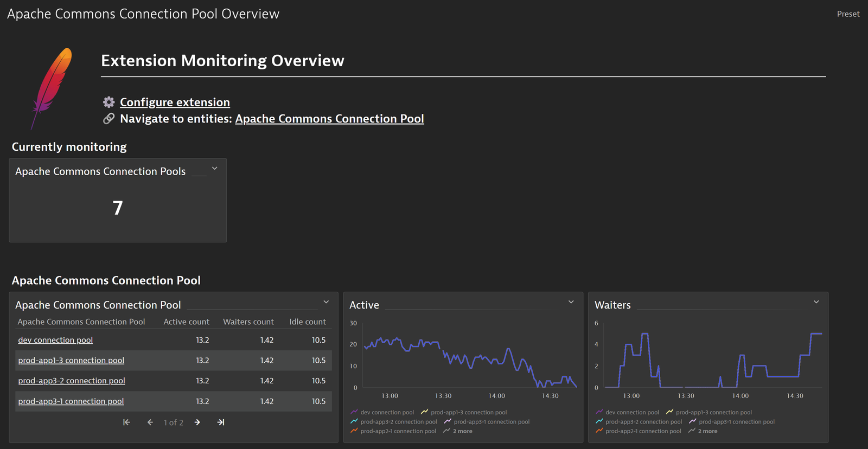Click Waiters count 1.42 for prod-app1-3 row
The image size is (868, 449).
pos(266,360)
